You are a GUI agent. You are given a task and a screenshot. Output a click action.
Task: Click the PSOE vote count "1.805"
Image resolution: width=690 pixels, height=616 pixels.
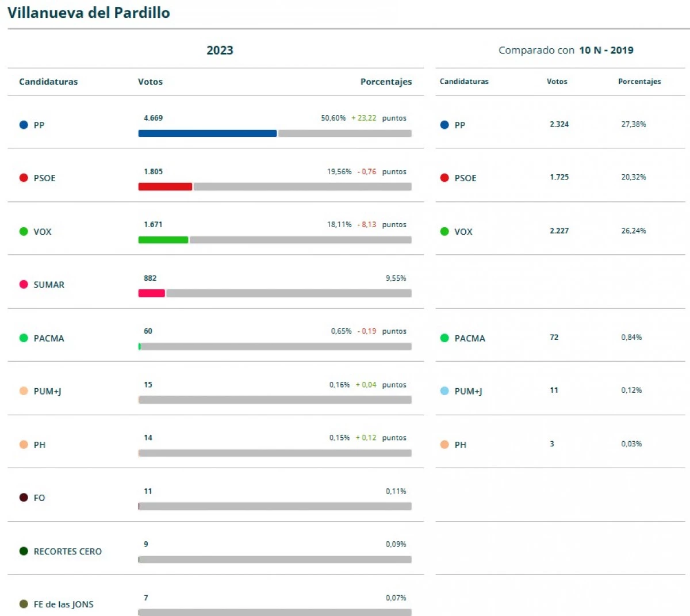point(153,171)
